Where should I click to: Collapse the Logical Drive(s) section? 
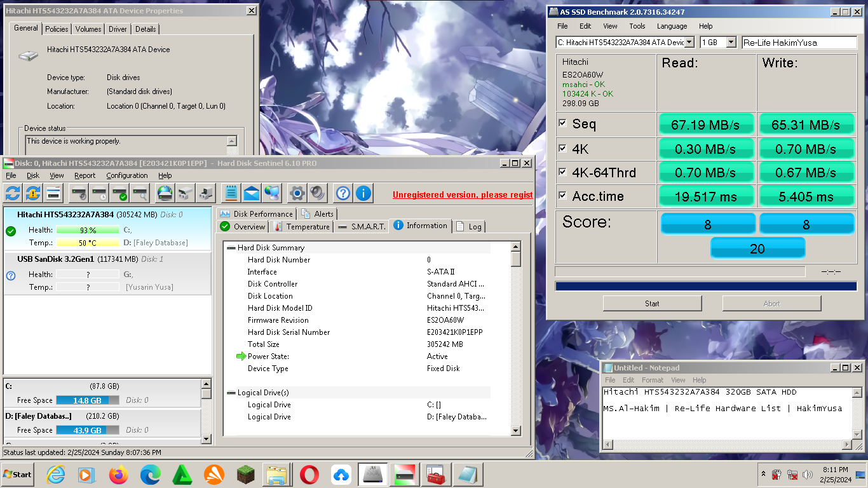[x=231, y=393]
